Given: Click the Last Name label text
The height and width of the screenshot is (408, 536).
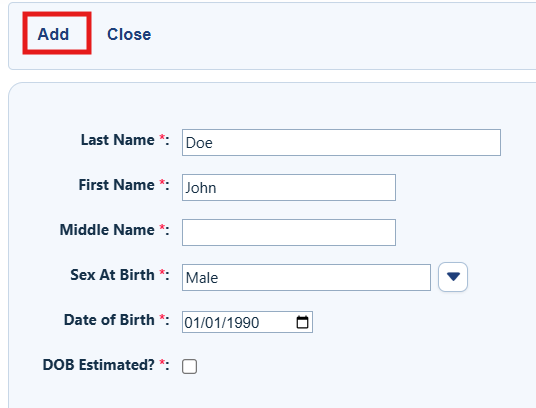Looking at the screenshot, I should pos(118,140).
